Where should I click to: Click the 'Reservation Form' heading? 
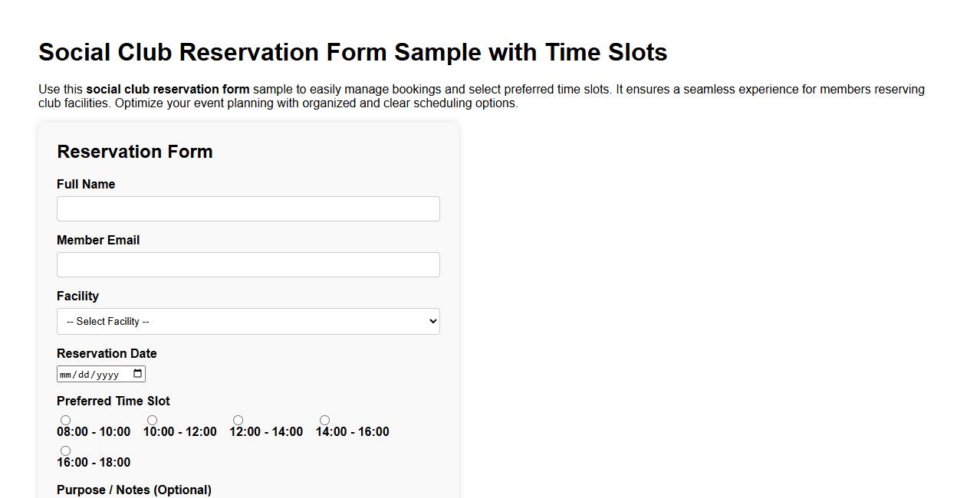point(135,151)
